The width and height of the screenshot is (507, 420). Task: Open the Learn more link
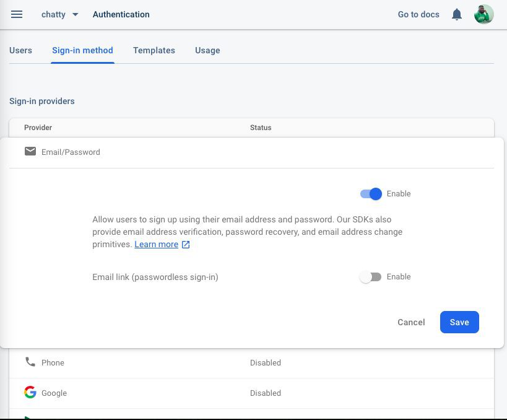coord(156,245)
